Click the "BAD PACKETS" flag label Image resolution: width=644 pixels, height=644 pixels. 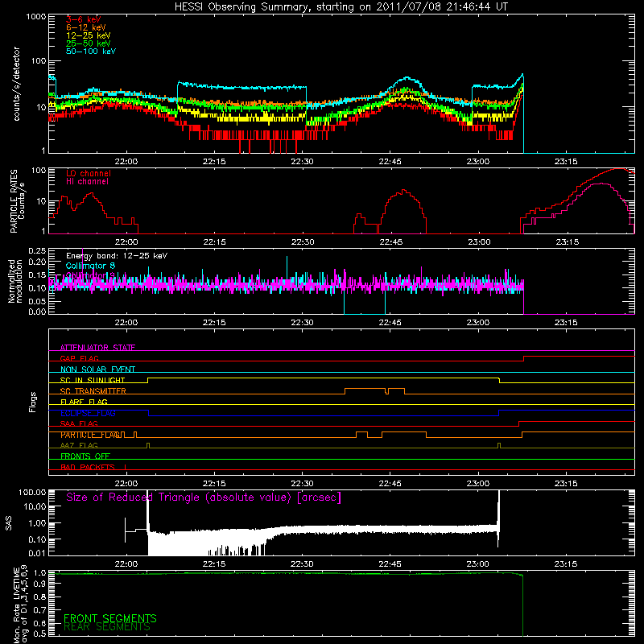[88, 467]
